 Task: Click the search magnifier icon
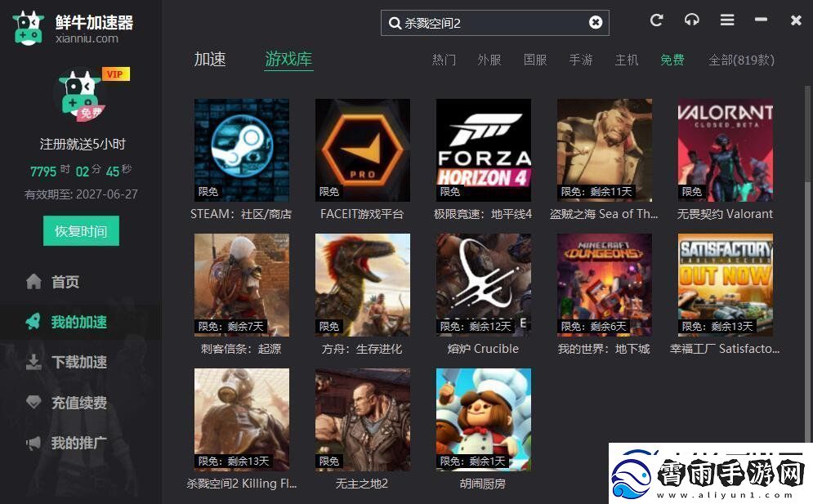click(x=395, y=24)
